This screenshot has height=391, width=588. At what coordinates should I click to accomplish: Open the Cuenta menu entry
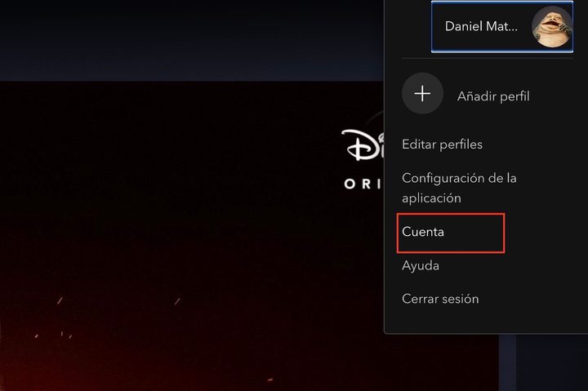(x=423, y=232)
